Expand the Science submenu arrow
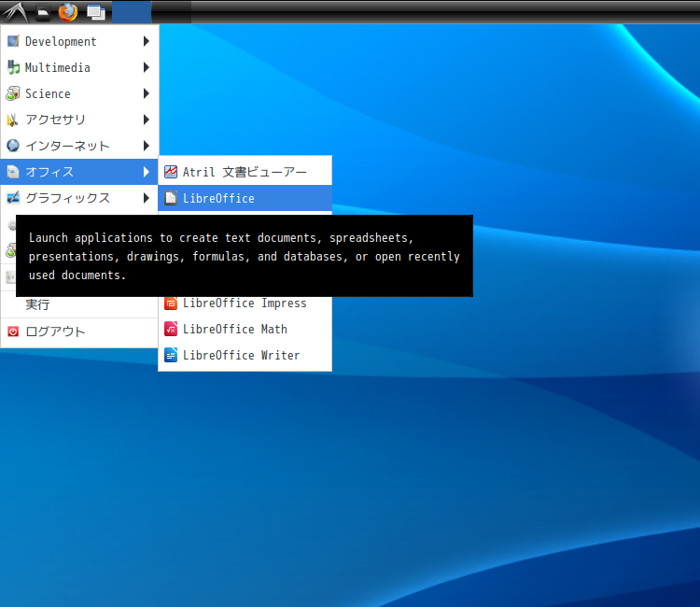 coord(147,93)
